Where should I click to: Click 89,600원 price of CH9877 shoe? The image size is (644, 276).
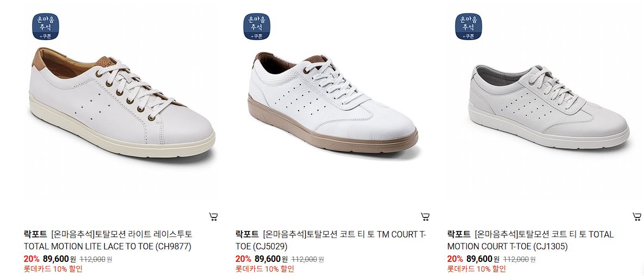(x=59, y=259)
